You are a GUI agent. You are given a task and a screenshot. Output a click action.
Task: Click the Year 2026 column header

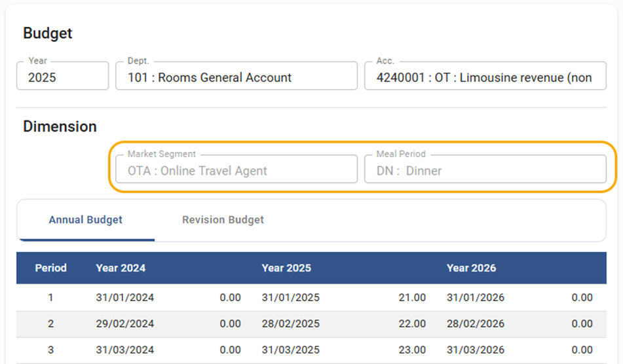tap(471, 268)
